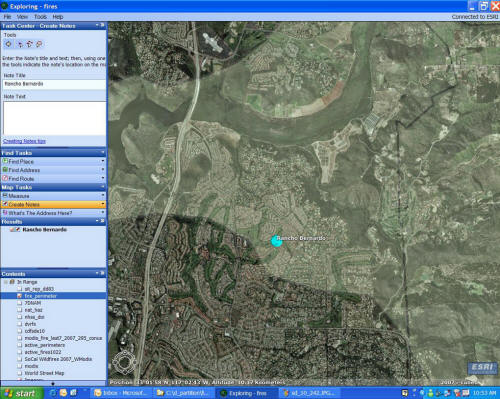Open the Start menu

(x=22, y=393)
